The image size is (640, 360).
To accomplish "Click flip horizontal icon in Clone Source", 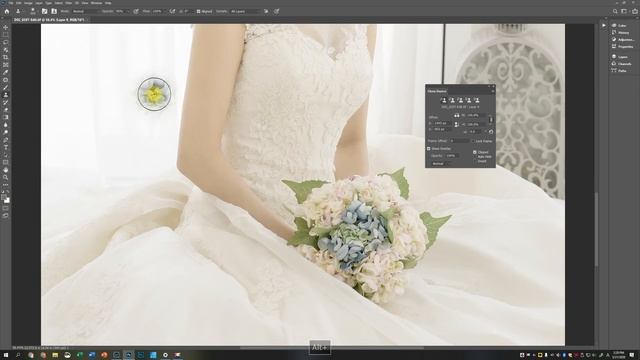I will (x=457, y=116).
